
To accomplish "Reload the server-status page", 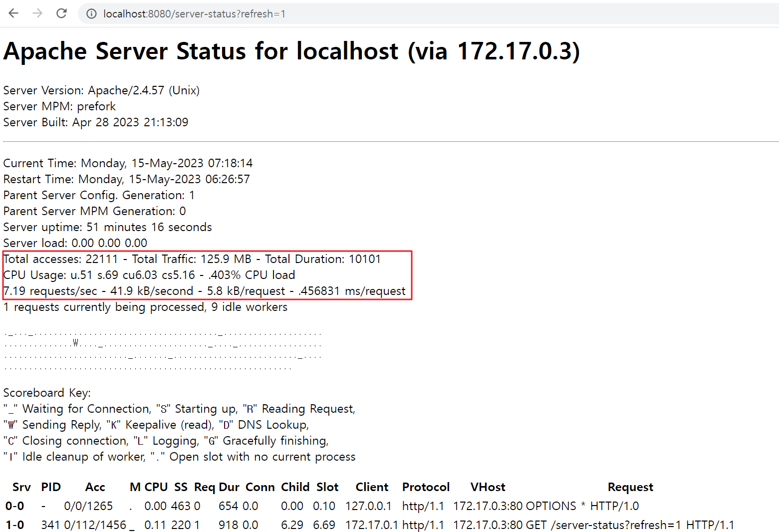I will click(61, 13).
